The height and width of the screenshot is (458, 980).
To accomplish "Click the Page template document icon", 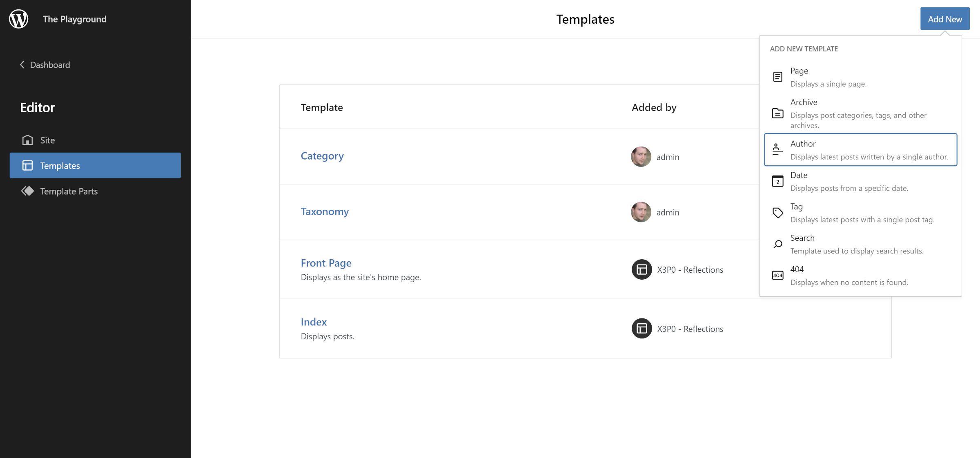I will [x=777, y=77].
